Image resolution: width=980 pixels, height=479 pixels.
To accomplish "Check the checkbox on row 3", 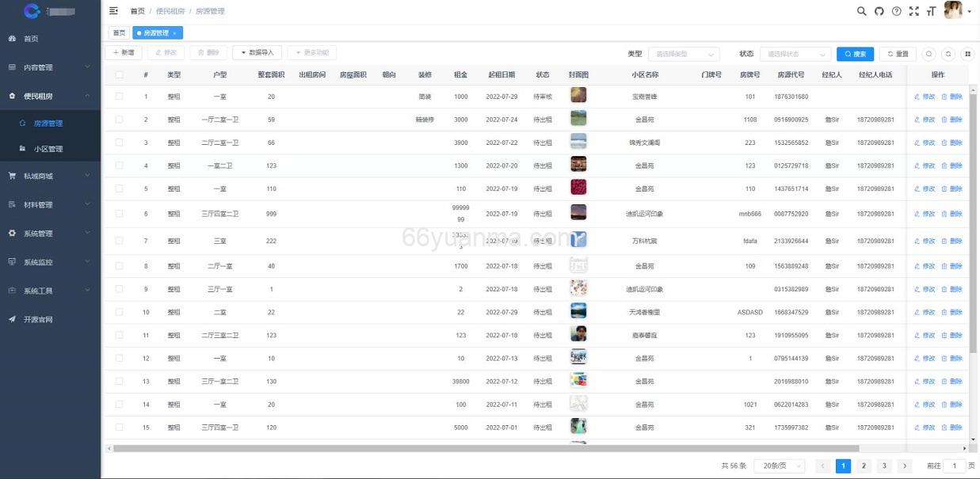I will click(121, 142).
